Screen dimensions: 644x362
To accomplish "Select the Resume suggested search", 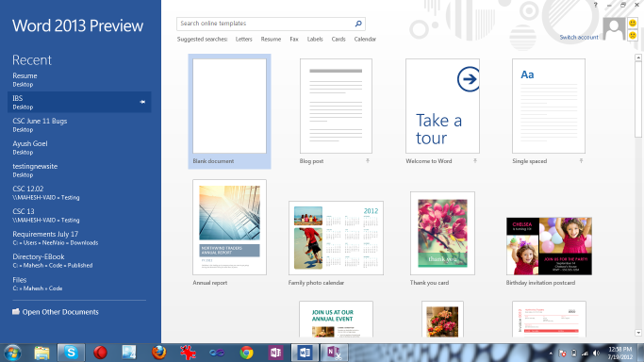I will click(271, 40).
